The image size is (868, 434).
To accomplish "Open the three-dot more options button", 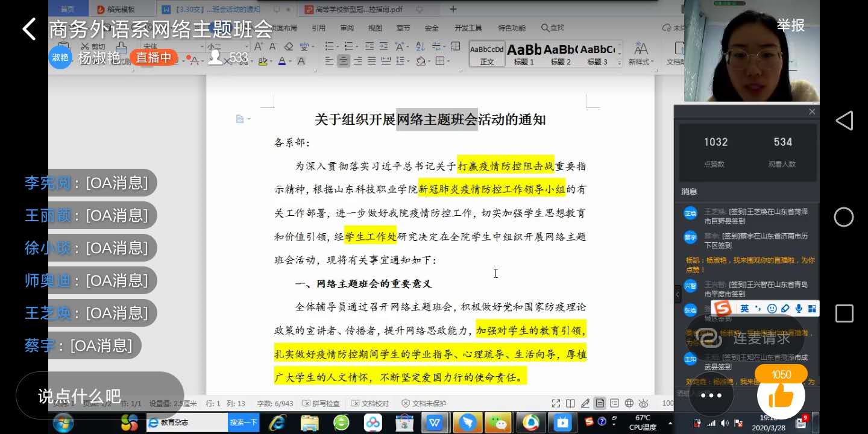I will pyautogui.click(x=711, y=395).
